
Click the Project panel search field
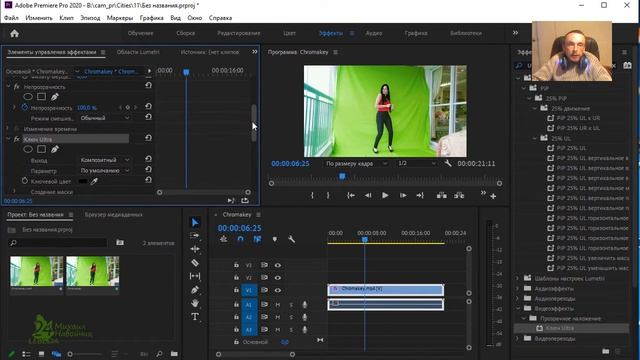point(58,243)
